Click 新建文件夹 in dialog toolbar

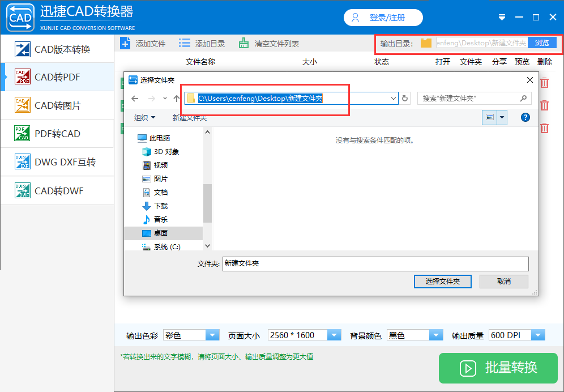[x=190, y=118]
